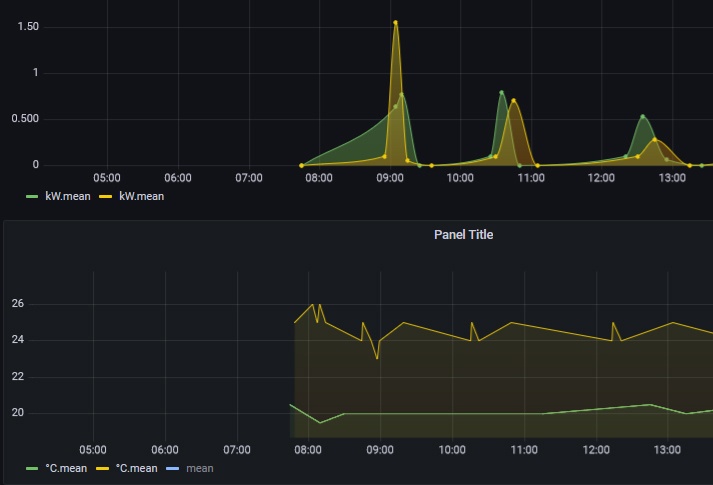
Task: Toggle the yellow °C.mean series label
Action: (136, 468)
